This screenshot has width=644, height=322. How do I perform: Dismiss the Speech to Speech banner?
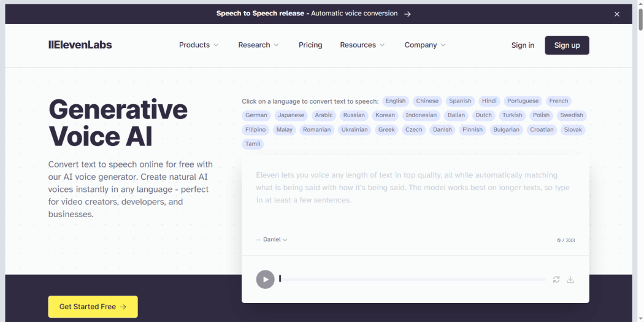coord(617,14)
